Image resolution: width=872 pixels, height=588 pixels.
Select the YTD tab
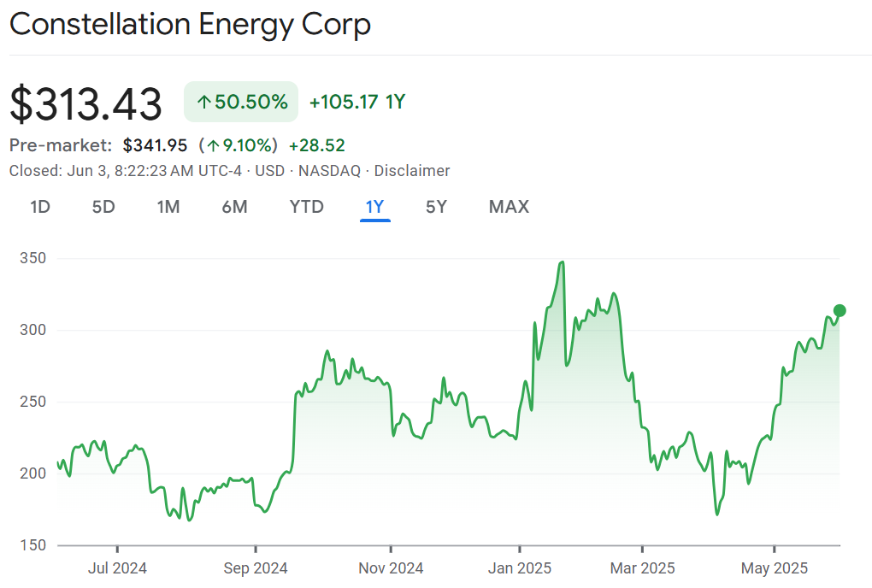click(306, 207)
